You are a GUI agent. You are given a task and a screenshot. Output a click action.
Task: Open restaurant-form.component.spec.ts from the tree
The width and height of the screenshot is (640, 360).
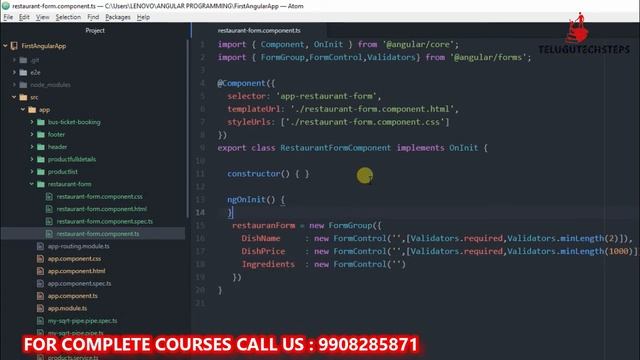click(104, 221)
